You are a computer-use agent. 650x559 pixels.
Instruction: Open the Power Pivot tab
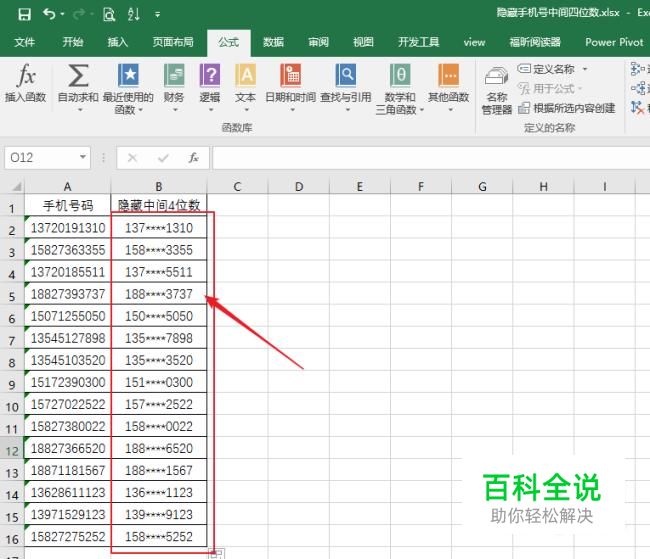click(x=614, y=42)
